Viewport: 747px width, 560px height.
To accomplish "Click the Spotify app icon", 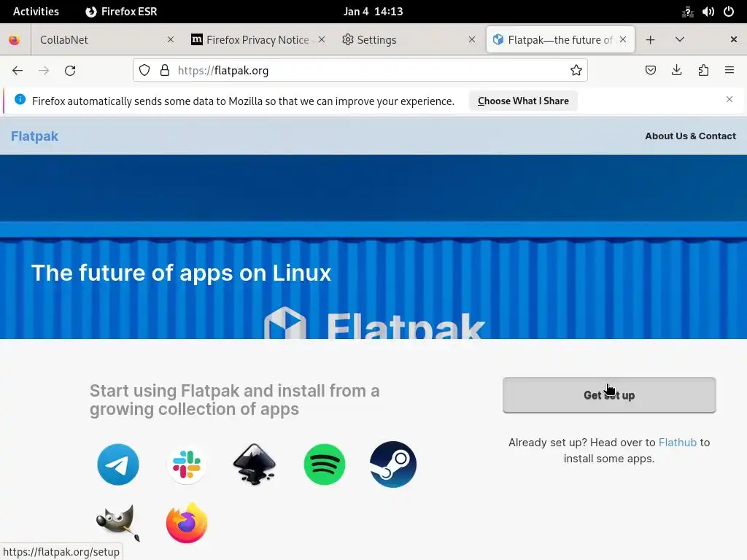I will coord(325,464).
